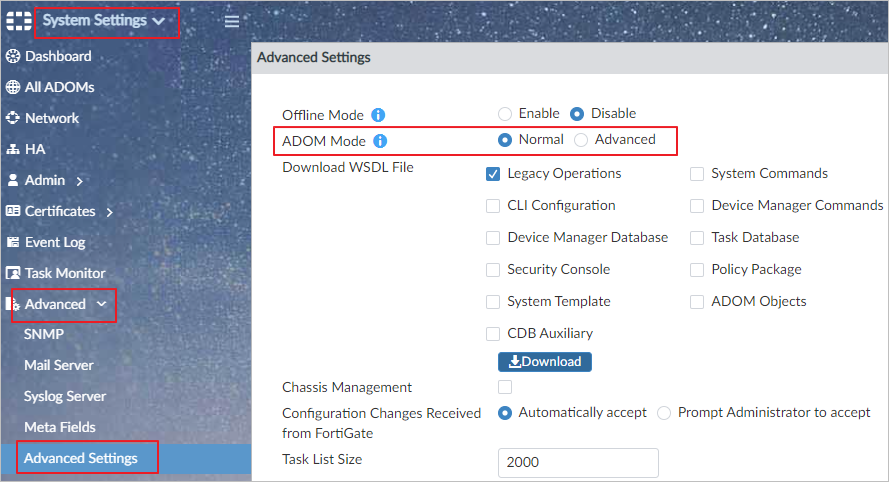Viewport: 889px width, 482px height.
Task: Check the System Commands checkbox
Action: [x=697, y=174]
